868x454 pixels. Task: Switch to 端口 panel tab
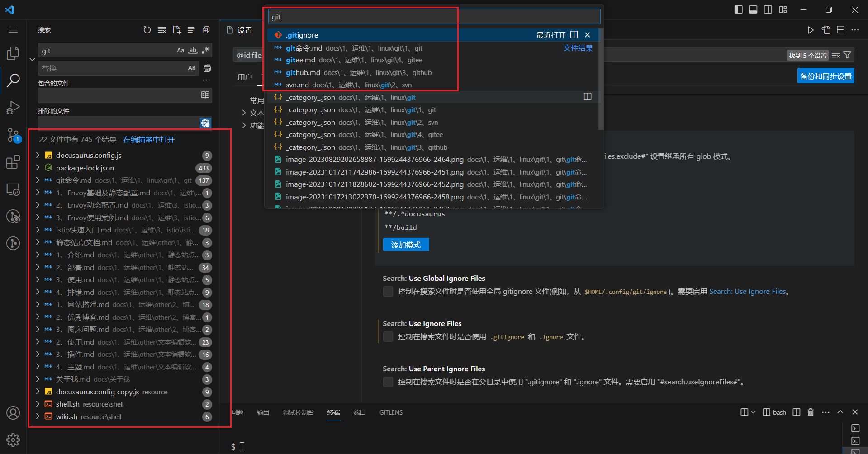[x=360, y=412]
